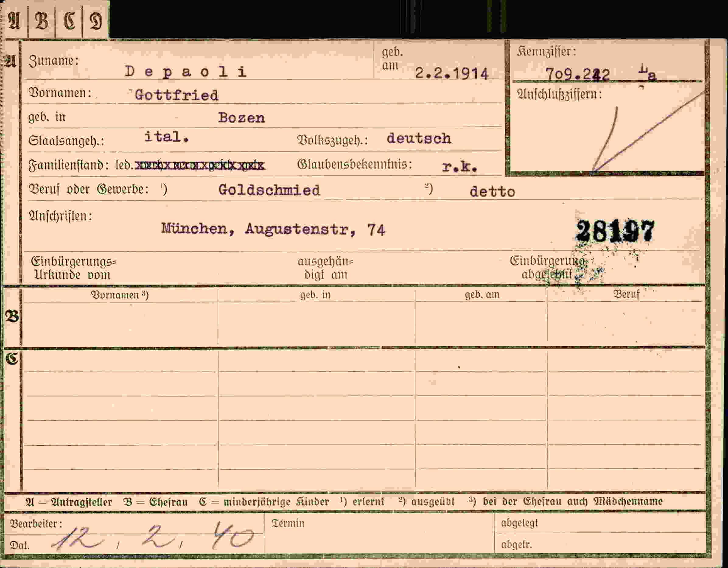Click the address "München, Augustenstr, 74"

tap(273, 229)
